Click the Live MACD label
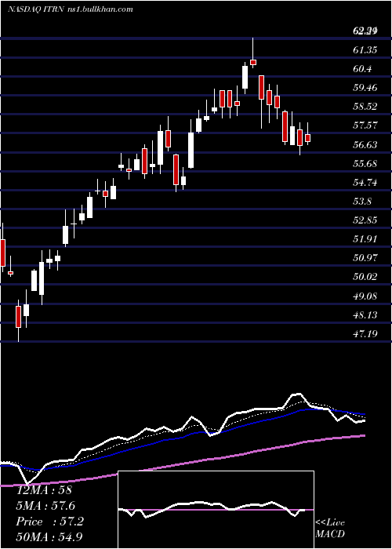 (330, 528)
